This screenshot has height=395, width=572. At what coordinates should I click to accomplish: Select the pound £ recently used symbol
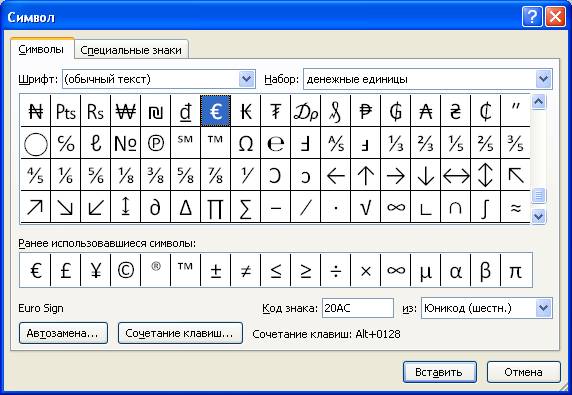[65, 270]
